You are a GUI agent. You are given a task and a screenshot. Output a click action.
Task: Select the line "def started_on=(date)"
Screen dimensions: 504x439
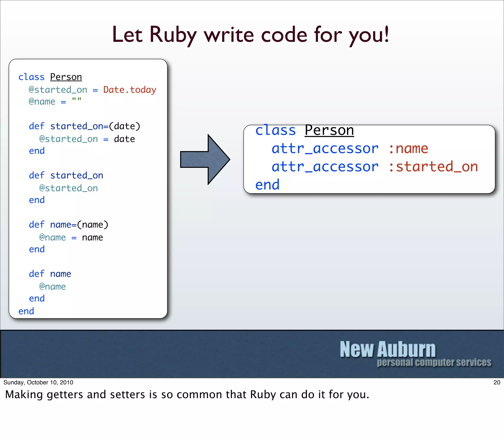(84, 126)
